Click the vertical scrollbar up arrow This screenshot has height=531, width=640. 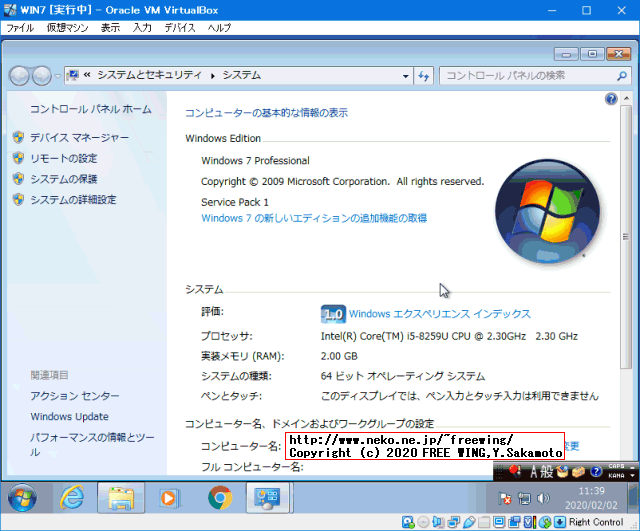[x=626, y=99]
